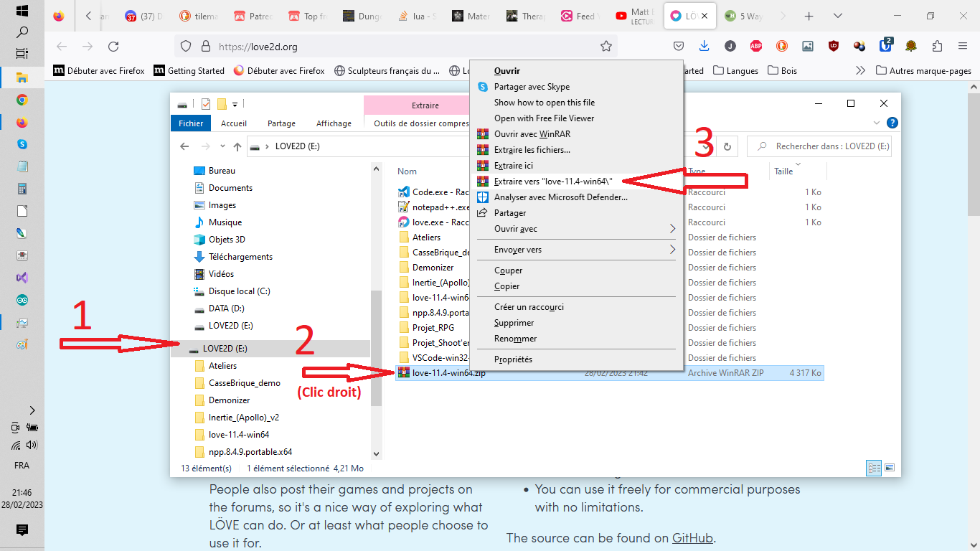Viewport: 980px width, 551px height.
Task: Go up one folder in Explorer
Action: point(237,146)
